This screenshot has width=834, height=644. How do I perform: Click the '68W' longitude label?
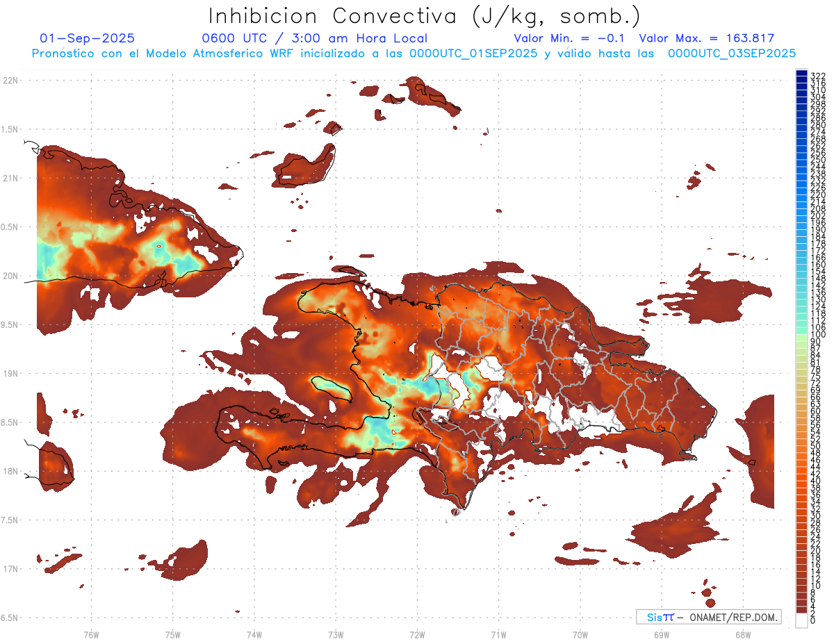[x=742, y=634]
